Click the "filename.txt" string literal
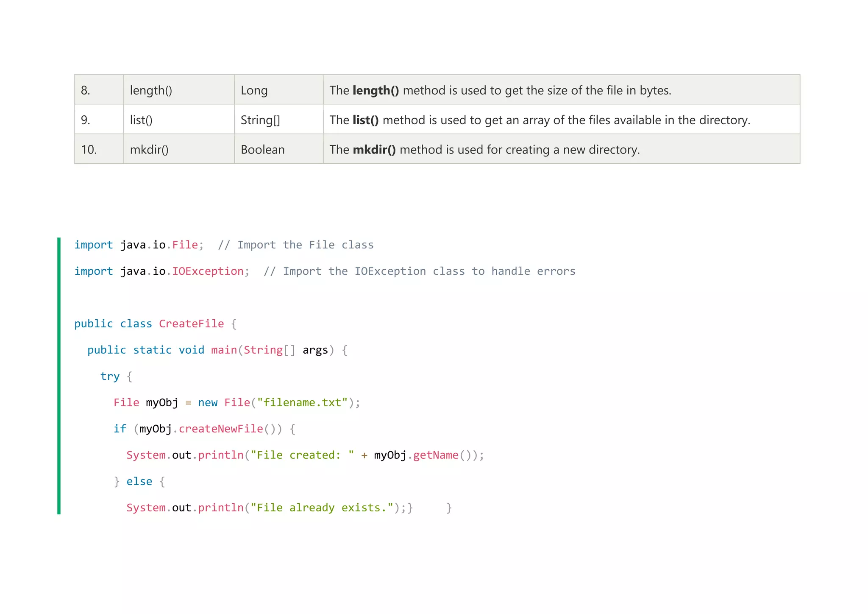 302,402
